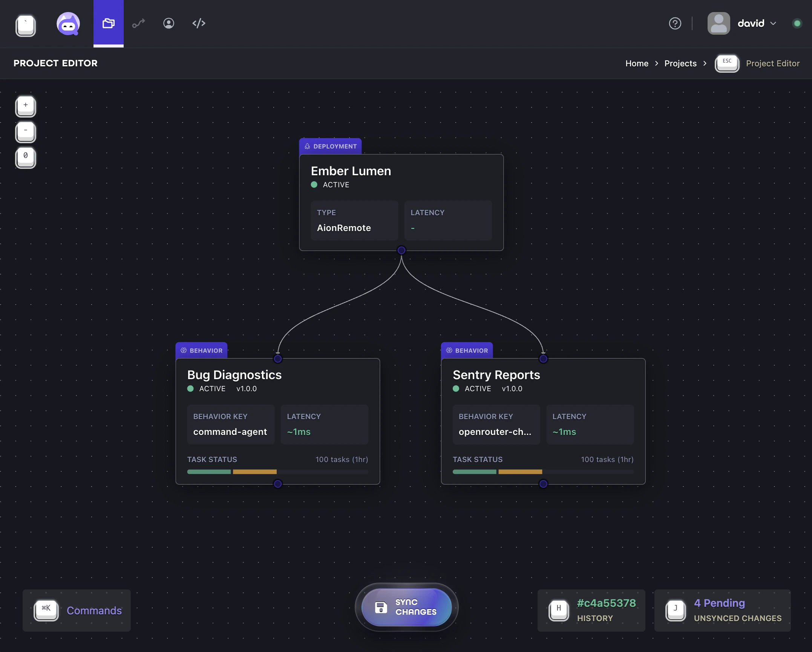812x652 pixels.
Task: Click the code editor icon in toolbar
Action: tap(199, 23)
